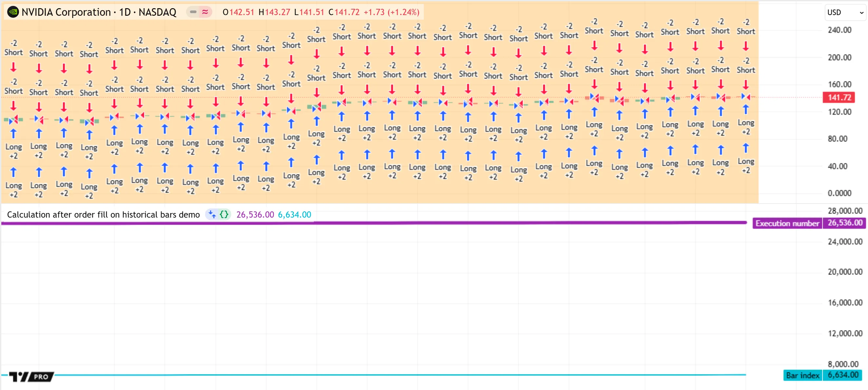
Task: Click the 1D interval in chart title
Action: point(125,12)
